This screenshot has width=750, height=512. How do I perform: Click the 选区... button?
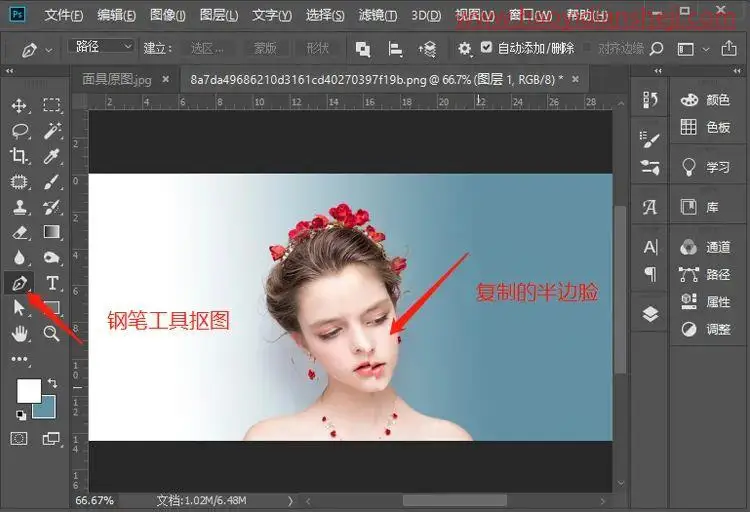[207, 48]
